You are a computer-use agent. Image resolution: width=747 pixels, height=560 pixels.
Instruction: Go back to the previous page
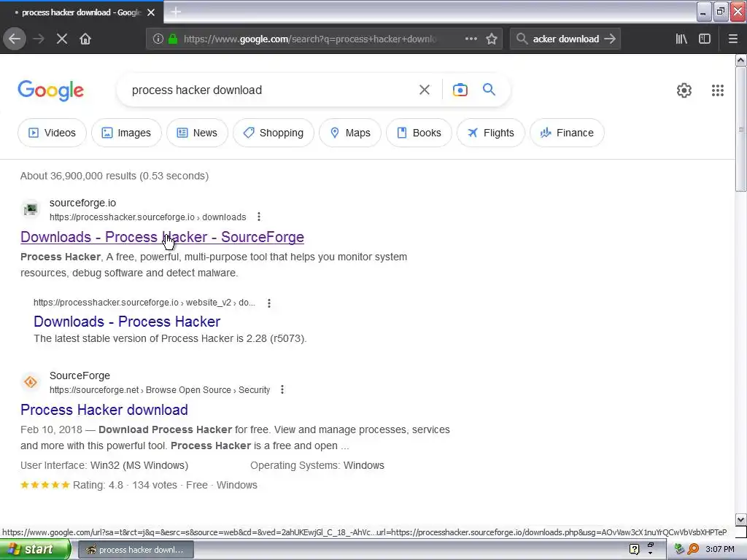15,39
